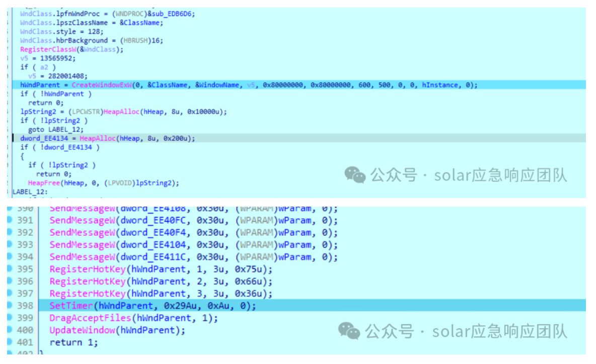This screenshot has height=364, width=596.
Task: Click the WeChat logo in upper watermark
Action: click(355, 175)
